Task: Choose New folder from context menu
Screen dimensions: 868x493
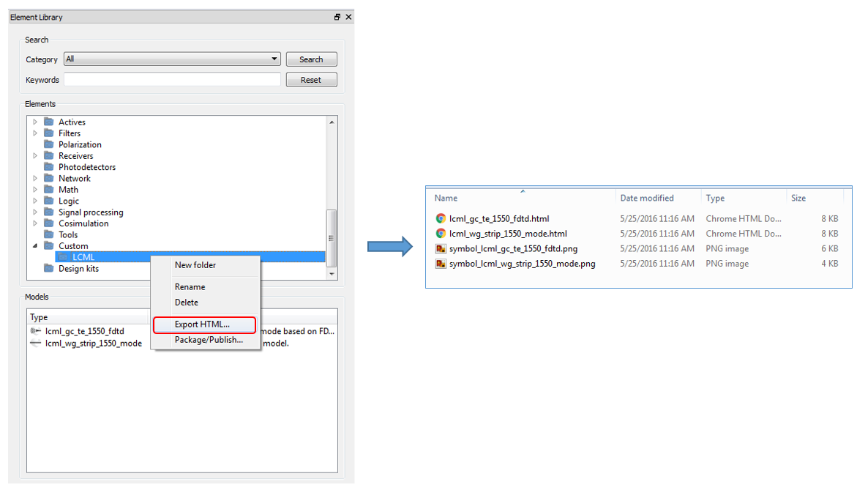Action: [x=195, y=265]
